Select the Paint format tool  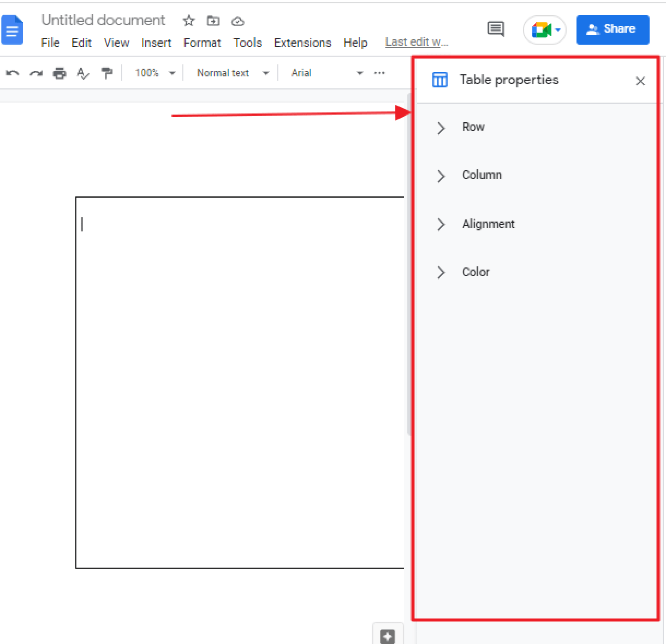[106, 73]
